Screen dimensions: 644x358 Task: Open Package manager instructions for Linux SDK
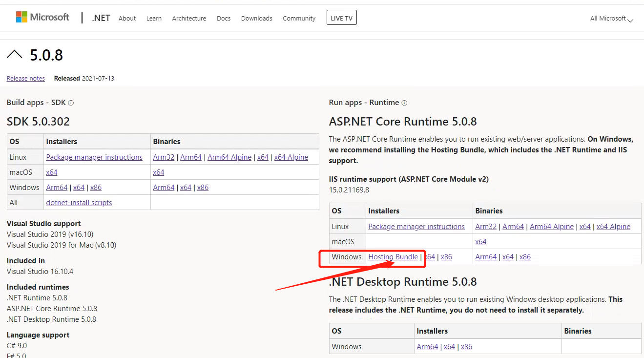coord(94,157)
